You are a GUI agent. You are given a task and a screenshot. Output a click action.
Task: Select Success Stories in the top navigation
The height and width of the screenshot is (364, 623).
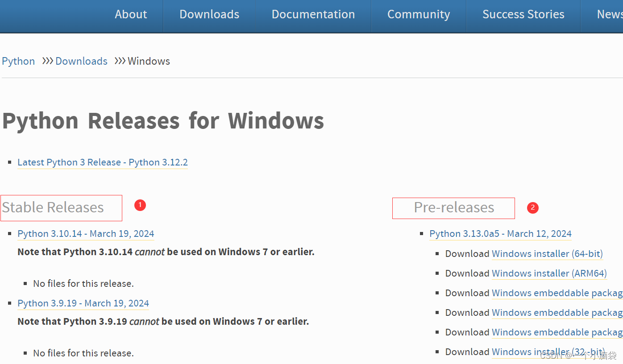coord(523,14)
